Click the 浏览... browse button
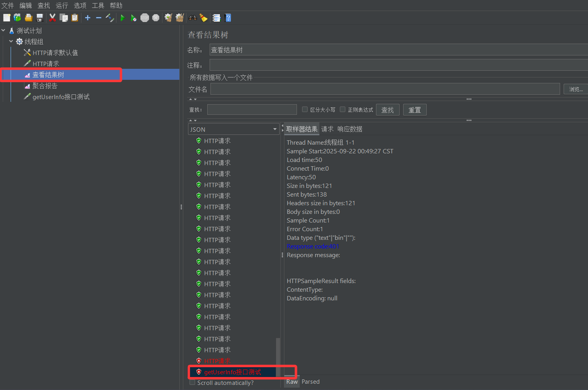Screen dimensions: 588x390 tap(576, 89)
